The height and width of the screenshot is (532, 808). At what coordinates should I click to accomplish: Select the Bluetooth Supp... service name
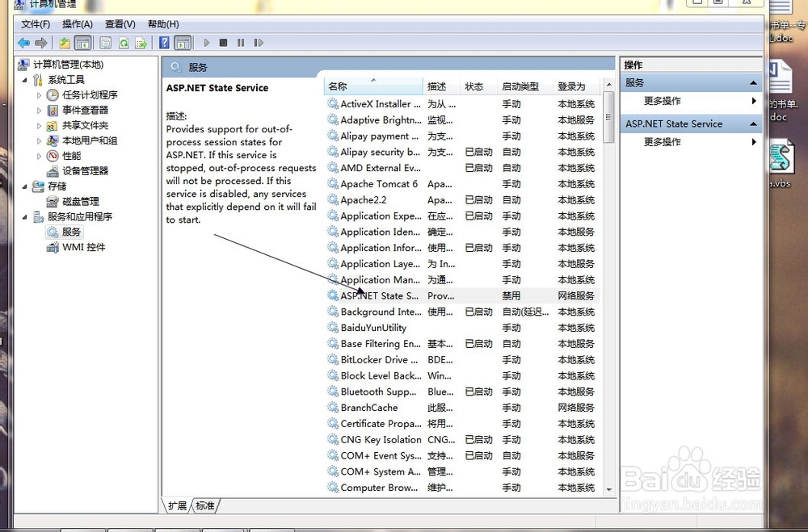378,392
